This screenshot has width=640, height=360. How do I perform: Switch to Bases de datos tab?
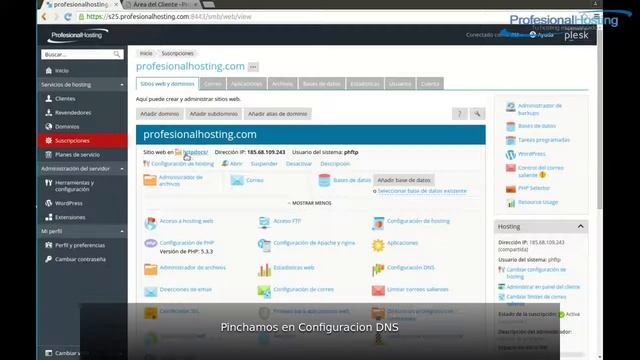coord(322,84)
